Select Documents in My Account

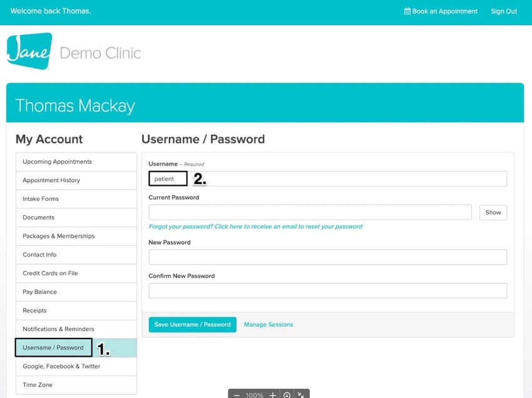[76, 218]
